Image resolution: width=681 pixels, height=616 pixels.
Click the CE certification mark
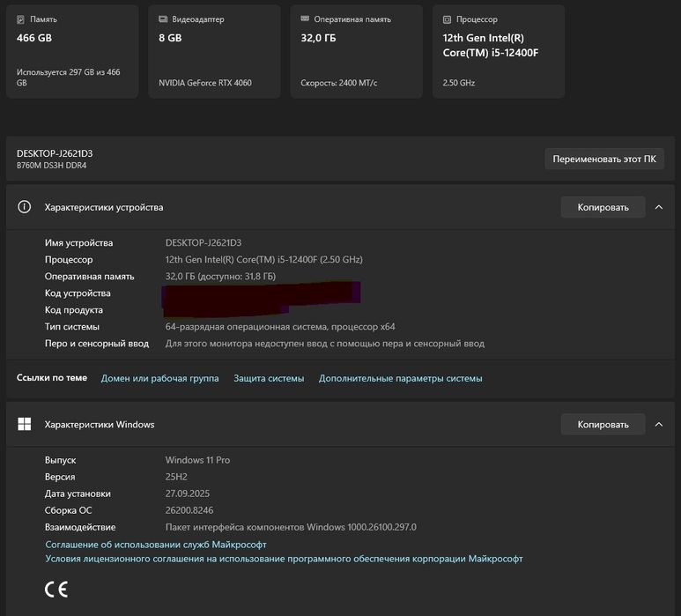click(x=56, y=589)
